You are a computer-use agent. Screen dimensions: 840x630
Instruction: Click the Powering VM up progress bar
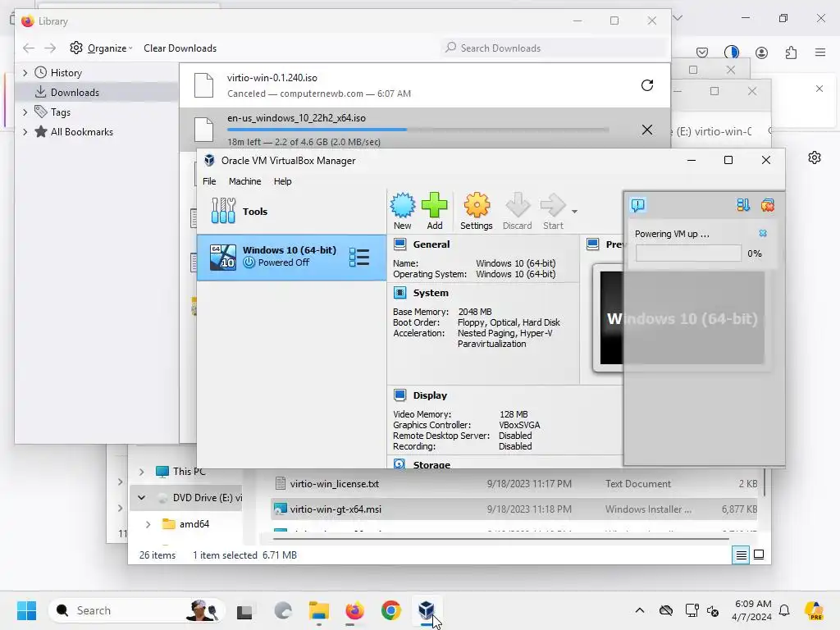[688, 253]
